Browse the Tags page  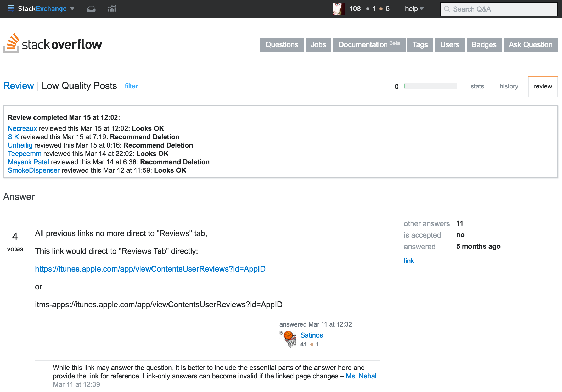pyautogui.click(x=420, y=45)
